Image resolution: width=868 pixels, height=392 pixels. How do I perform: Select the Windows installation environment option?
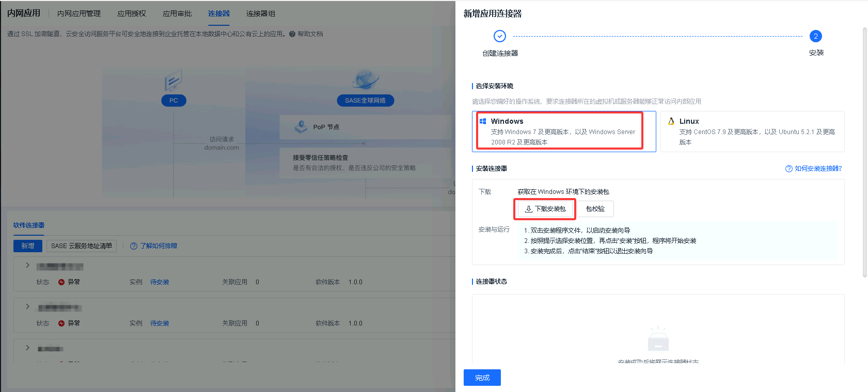pos(564,132)
